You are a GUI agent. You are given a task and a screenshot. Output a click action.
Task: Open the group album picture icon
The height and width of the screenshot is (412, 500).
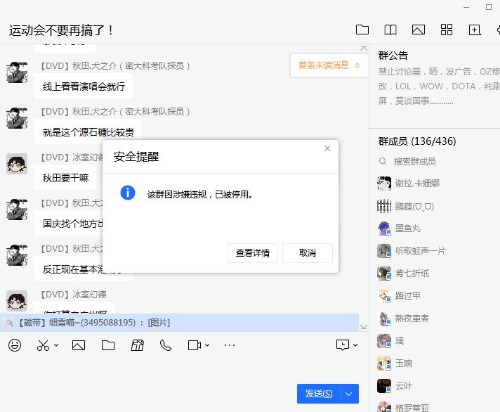tap(418, 30)
